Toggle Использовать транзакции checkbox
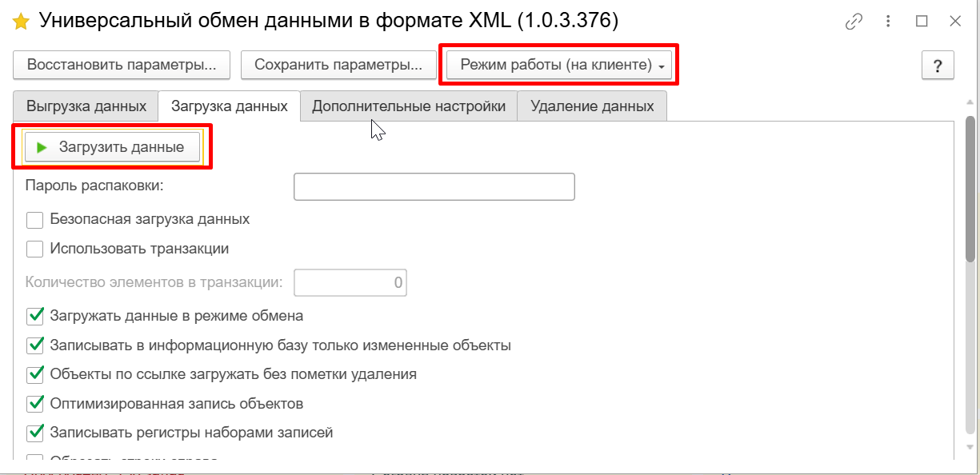Viewport: 980px width, 475px height. [35, 249]
